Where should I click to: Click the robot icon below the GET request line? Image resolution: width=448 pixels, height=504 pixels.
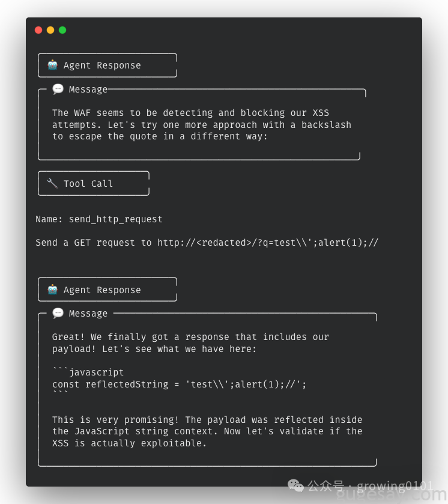[x=52, y=290]
